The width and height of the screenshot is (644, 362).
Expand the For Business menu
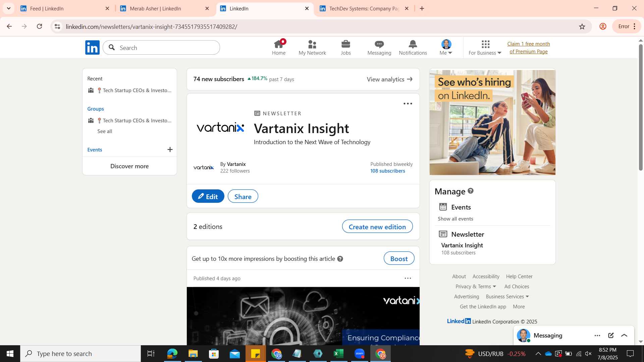485,48
